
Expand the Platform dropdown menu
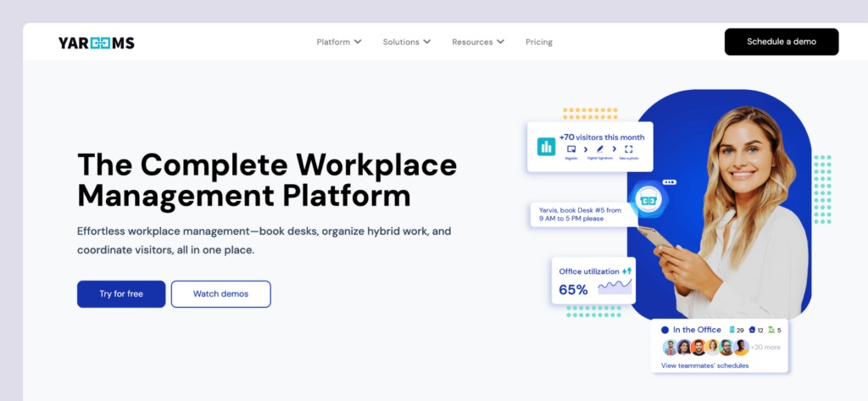pos(339,42)
